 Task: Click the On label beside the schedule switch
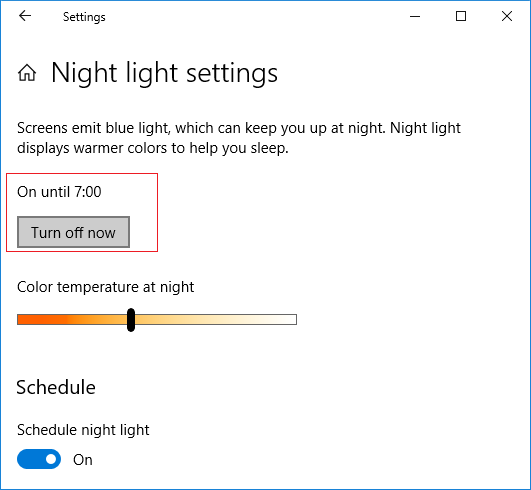pyautogui.click(x=83, y=460)
